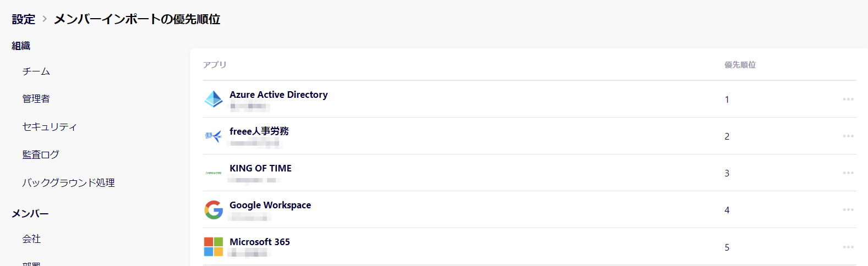Select バックグラウンド処理 in the sidebar
Viewport: 868px width, 266px height.
pyautogui.click(x=68, y=183)
